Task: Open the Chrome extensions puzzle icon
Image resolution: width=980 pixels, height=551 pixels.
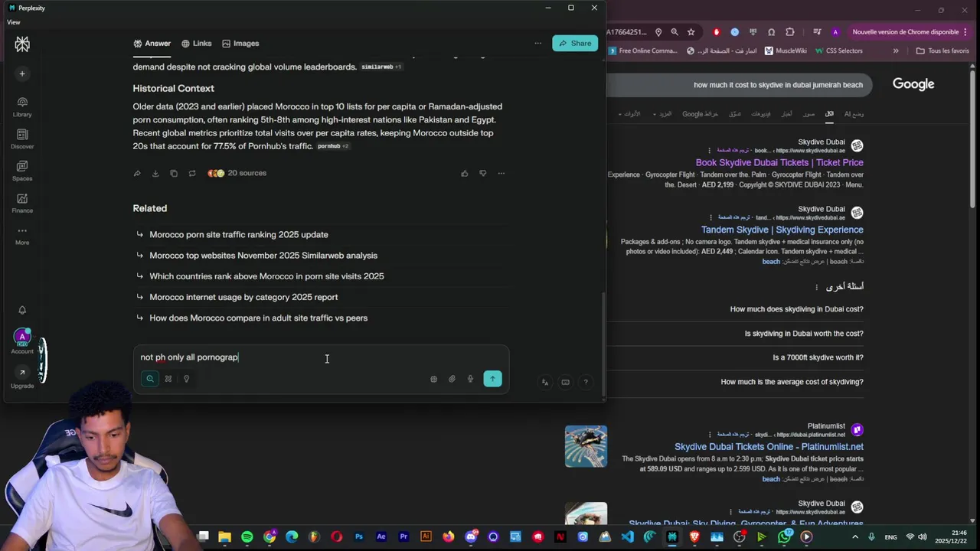Action: [790, 32]
